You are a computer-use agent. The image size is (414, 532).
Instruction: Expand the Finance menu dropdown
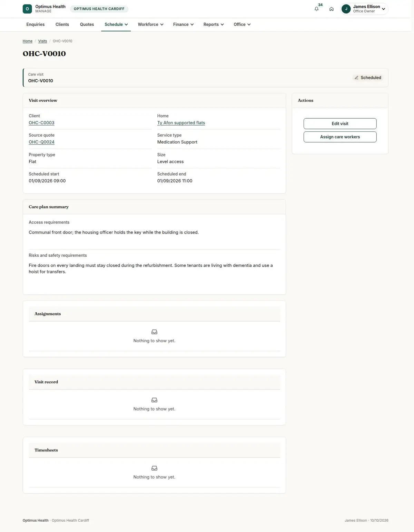pos(183,24)
